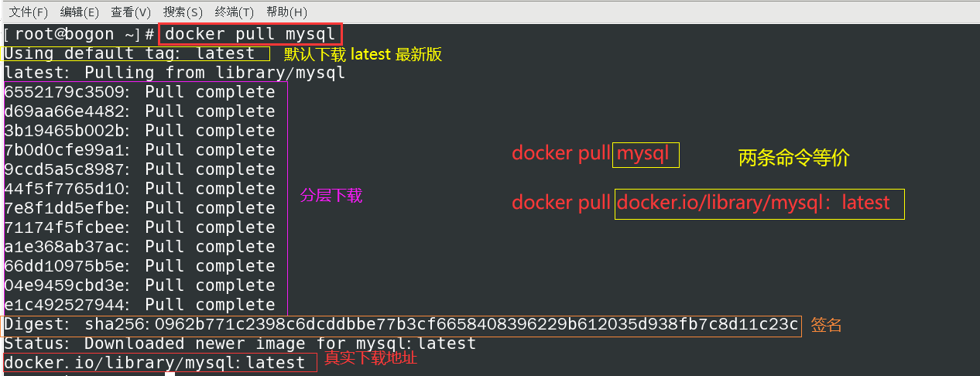The width and height of the screenshot is (980, 376).
Task: Open the 帮助(H) menu
Action: pos(286,12)
